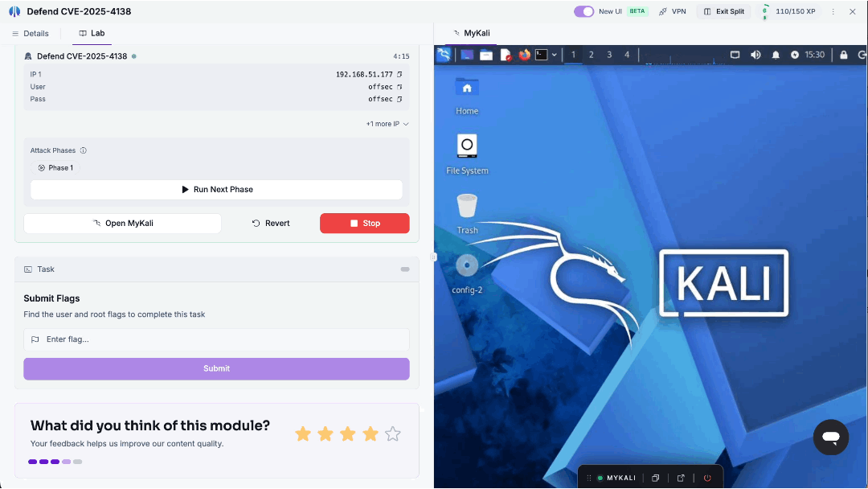This screenshot has height=489, width=868.
Task: Click the Run Next Phase button
Action: coord(216,189)
